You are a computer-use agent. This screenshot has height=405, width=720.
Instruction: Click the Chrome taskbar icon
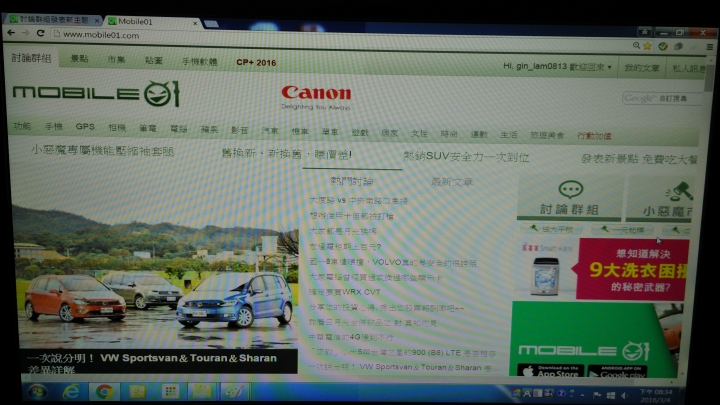click(105, 392)
